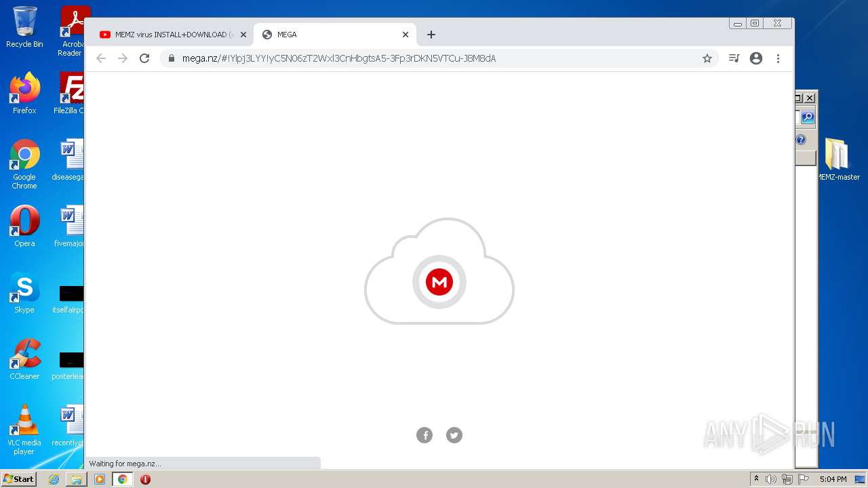Select the MEGA tab
The image size is (868, 488).
click(x=334, y=35)
